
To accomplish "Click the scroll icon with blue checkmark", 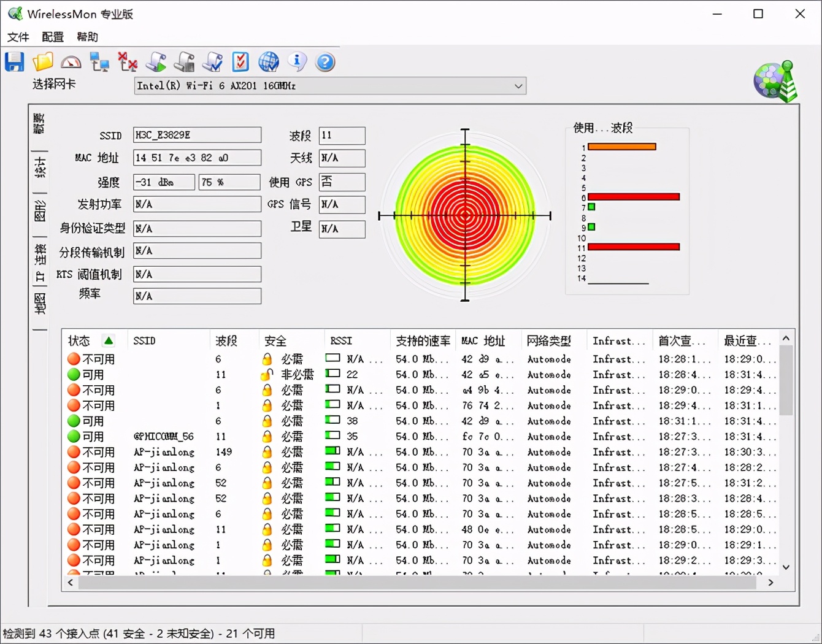I will 212,62.
